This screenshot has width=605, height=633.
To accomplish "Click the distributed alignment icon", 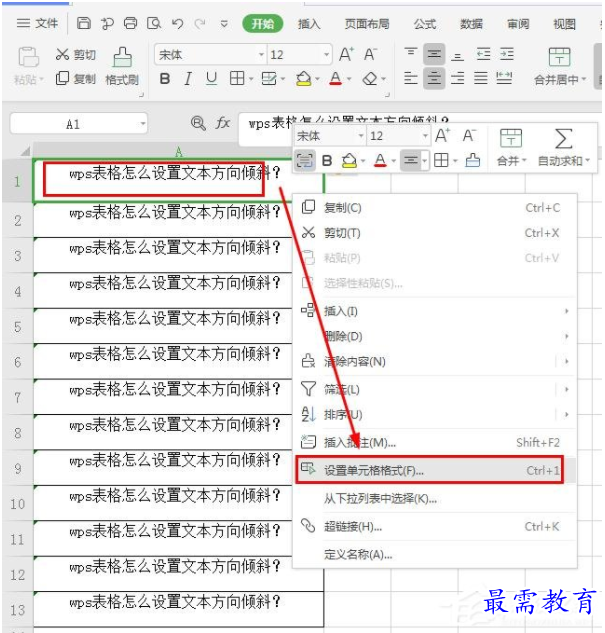I will [x=504, y=78].
